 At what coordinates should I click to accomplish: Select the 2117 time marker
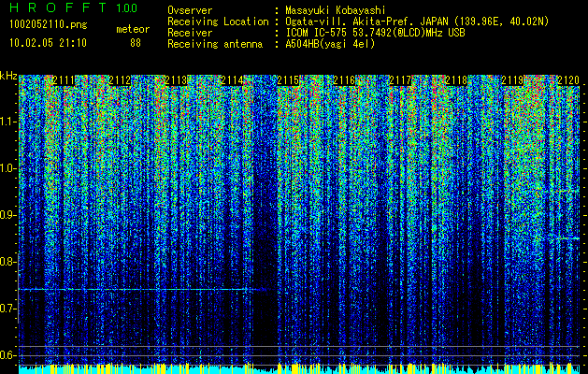coord(400,80)
